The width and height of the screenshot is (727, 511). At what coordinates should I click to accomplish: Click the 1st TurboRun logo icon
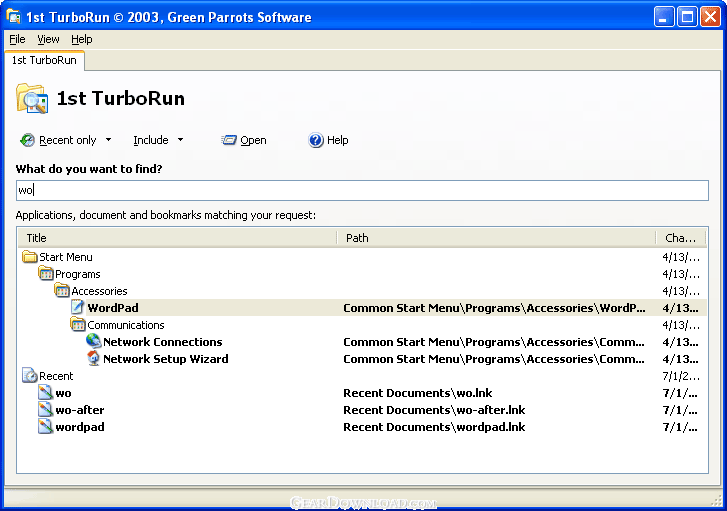pyautogui.click(x=32, y=98)
